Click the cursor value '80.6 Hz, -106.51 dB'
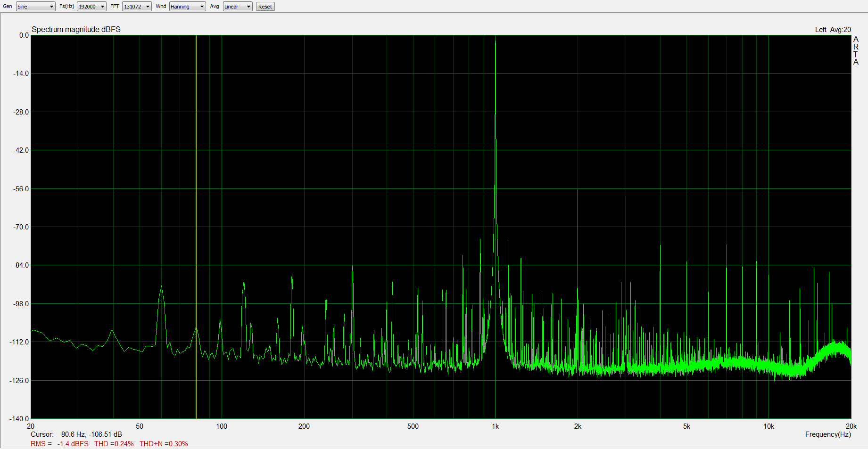 coord(91,434)
